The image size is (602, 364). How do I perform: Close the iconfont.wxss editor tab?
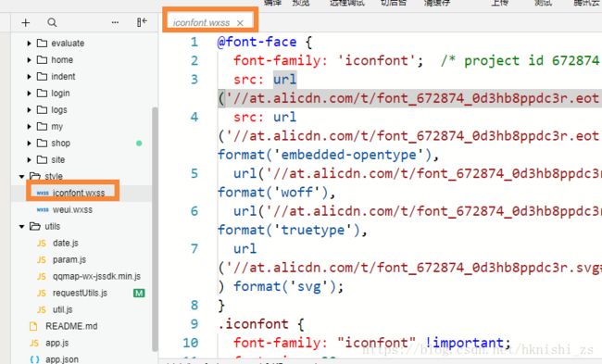pos(240,23)
